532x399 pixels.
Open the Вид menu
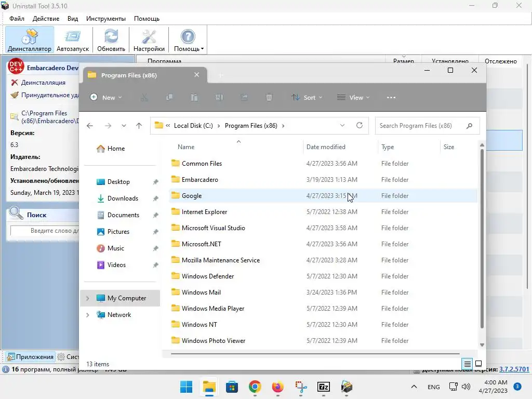click(73, 19)
